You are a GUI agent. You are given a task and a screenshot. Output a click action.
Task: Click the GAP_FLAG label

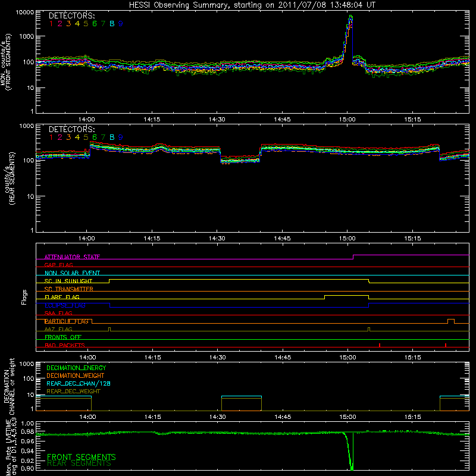(x=58, y=265)
